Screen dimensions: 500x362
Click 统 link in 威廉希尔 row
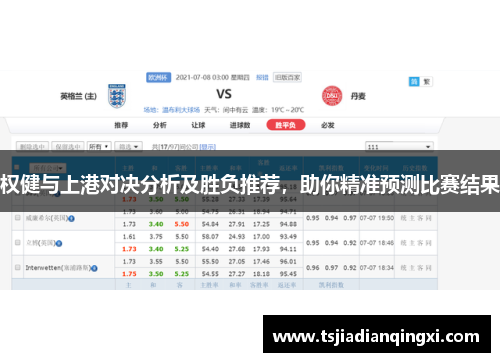click(404, 218)
